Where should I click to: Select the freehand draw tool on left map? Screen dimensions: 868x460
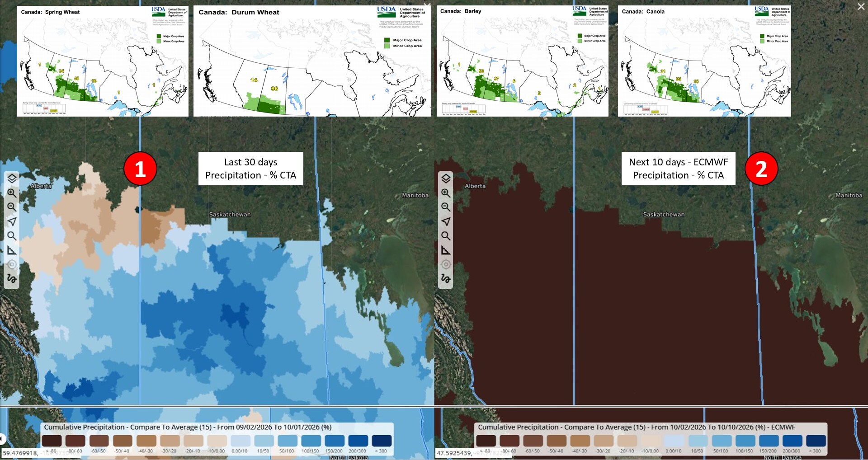click(x=12, y=278)
